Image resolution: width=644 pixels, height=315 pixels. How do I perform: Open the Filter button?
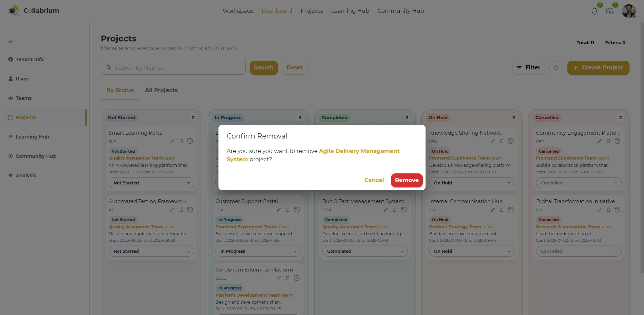528,68
